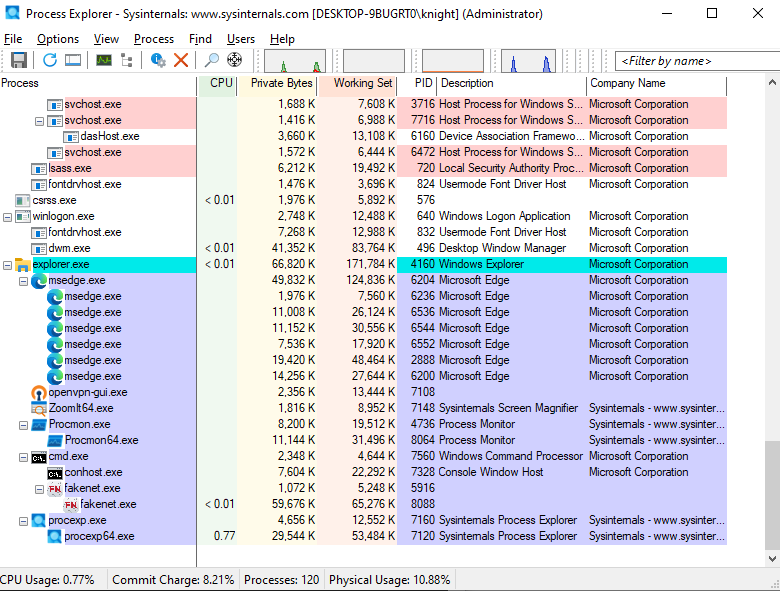This screenshot has width=780, height=591.
Task: Click the Procmon64.exe icon
Action: [55, 441]
